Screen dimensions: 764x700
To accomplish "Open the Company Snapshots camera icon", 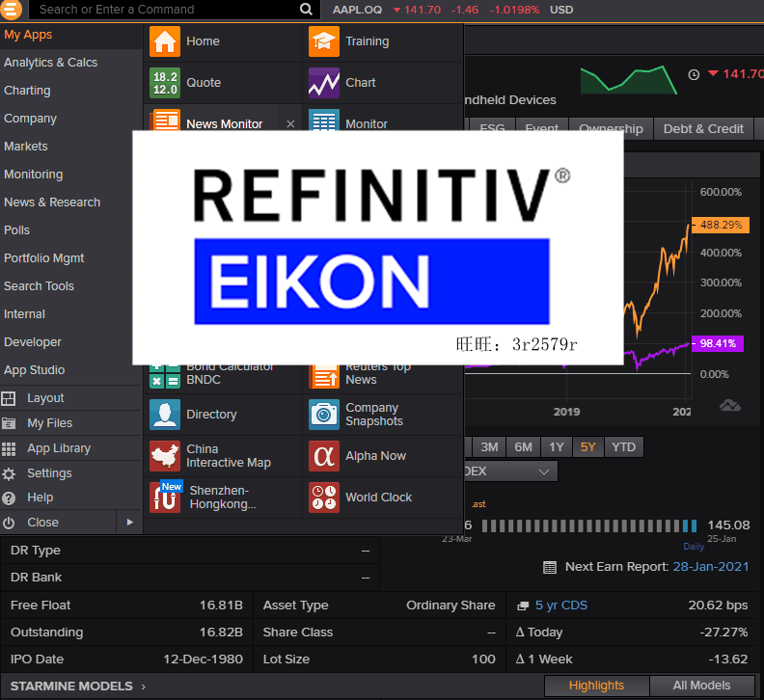I will (324, 415).
